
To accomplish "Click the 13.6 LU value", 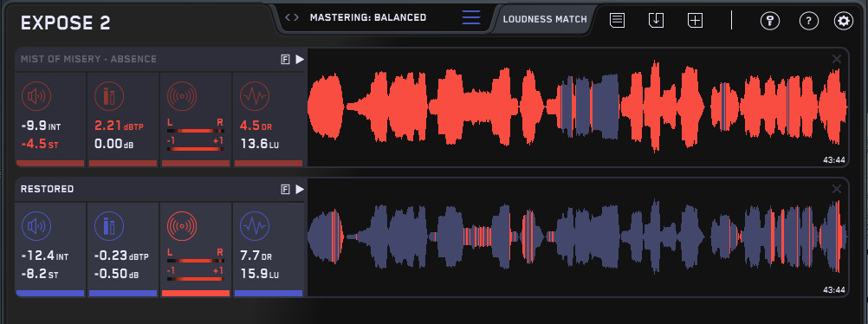I will (259, 145).
